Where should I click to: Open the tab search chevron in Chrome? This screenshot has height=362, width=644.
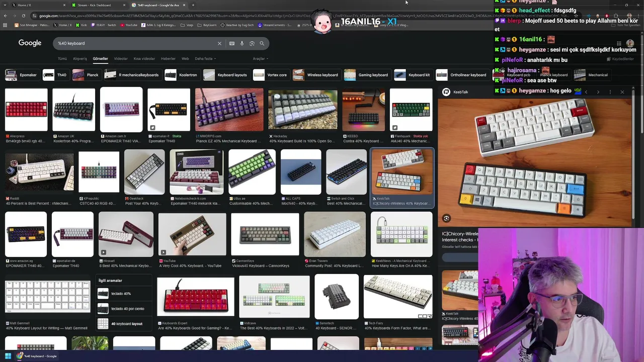[5, 5]
